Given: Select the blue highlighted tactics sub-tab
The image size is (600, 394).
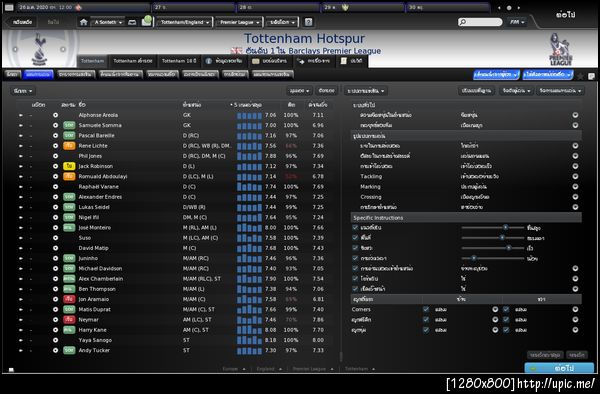Looking at the screenshot, I should [x=38, y=74].
